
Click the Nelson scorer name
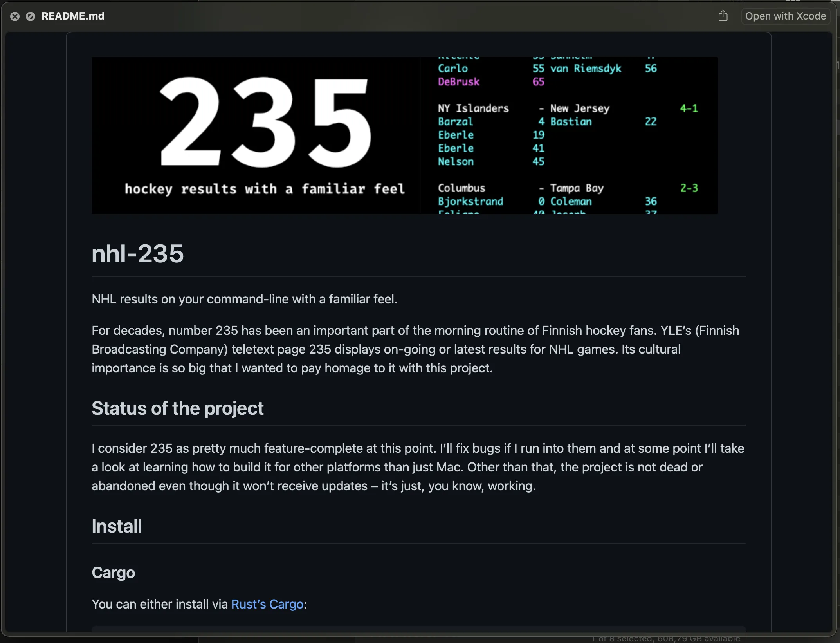(456, 161)
